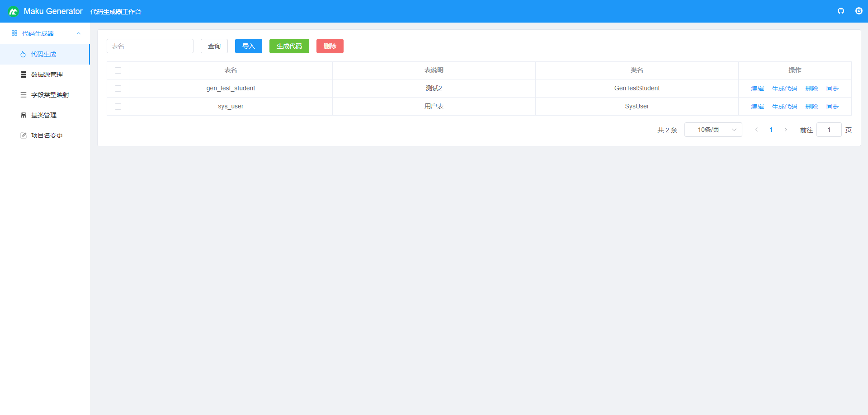Open the 10条/页 page size dropdown
868x415 pixels.
click(713, 130)
